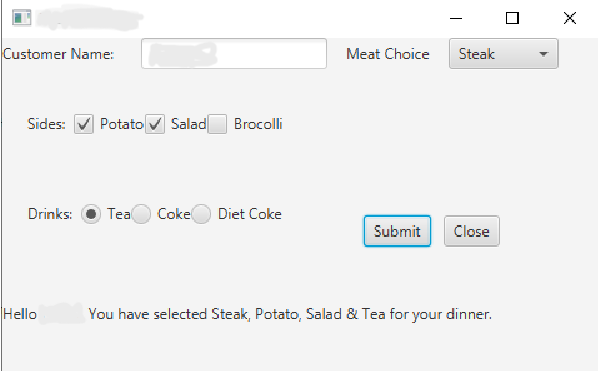
Task: Uncheck the Salad side checkbox
Action: point(155,124)
